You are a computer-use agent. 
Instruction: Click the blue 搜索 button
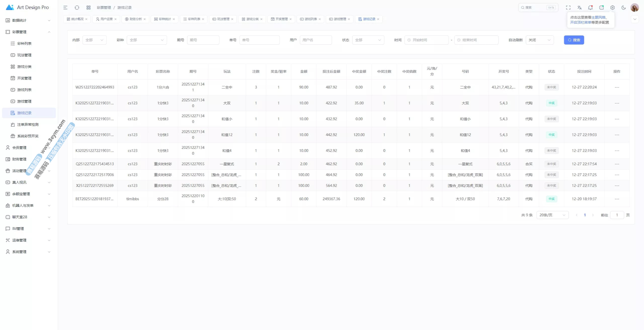(x=574, y=40)
